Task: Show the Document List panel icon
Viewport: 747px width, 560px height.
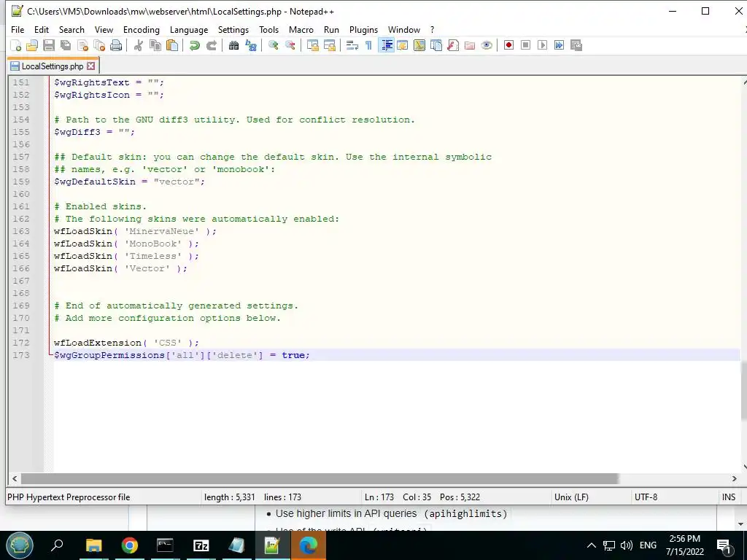Action: tap(436, 45)
